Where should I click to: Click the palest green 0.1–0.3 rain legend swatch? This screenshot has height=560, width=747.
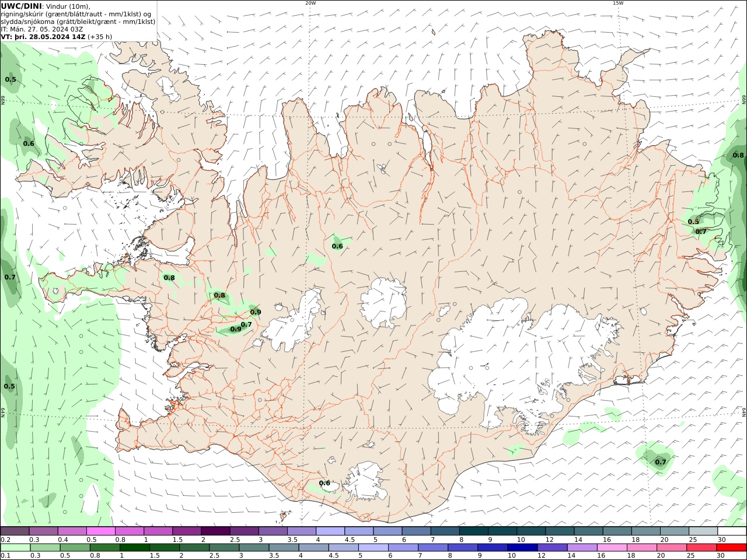pyautogui.click(x=15, y=547)
